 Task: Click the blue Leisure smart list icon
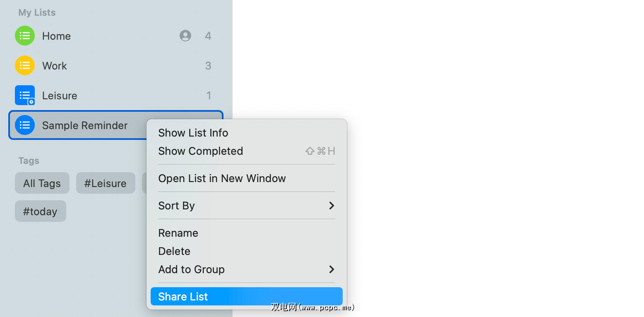[24, 95]
